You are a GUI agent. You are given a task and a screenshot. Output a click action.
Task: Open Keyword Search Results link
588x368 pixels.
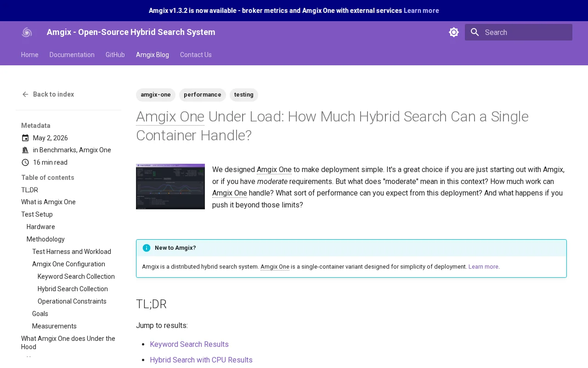(x=189, y=345)
